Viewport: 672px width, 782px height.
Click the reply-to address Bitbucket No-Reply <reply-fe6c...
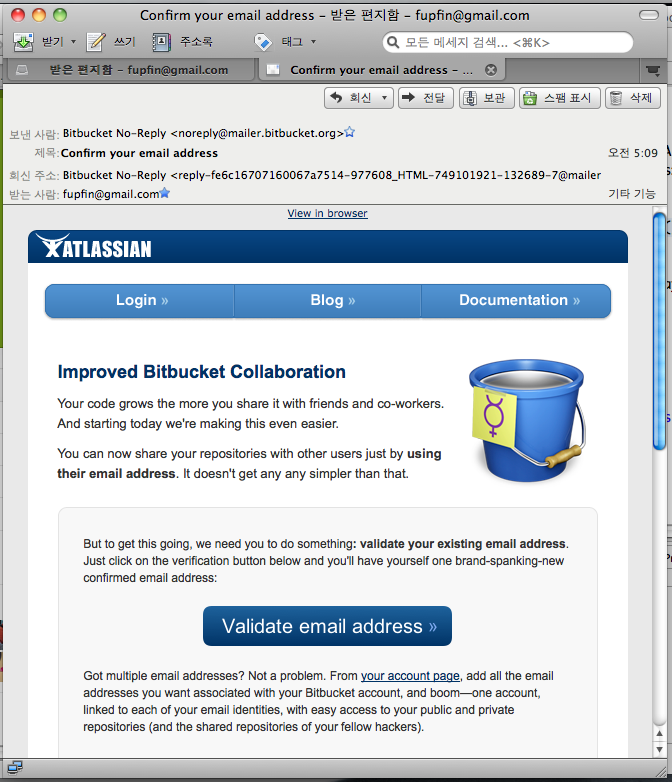tap(332, 175)
